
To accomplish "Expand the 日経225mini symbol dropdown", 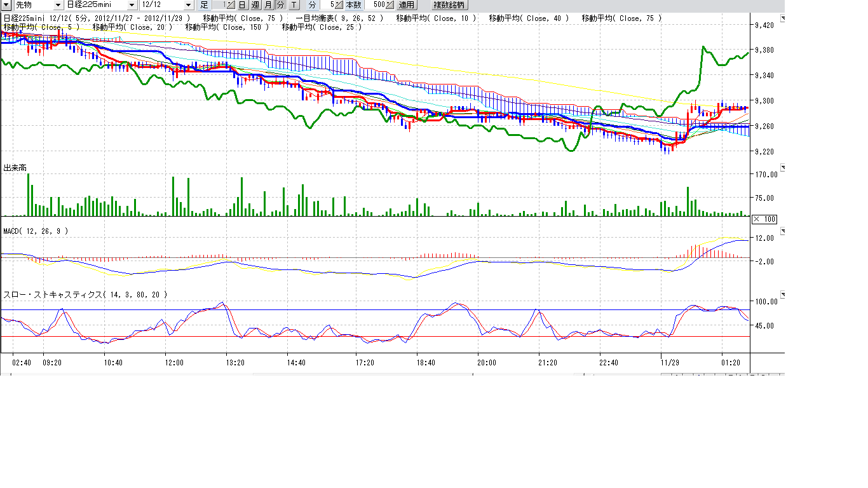I will coord(132,4).
